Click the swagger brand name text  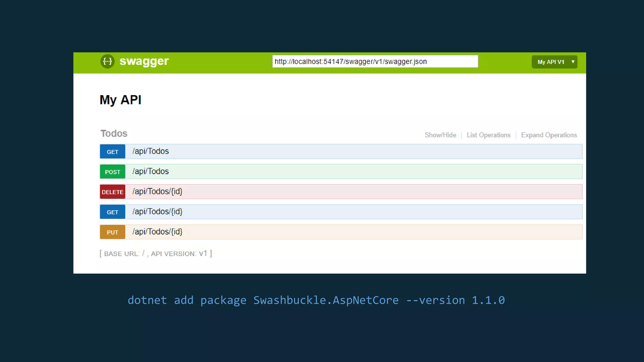[144, 61]
